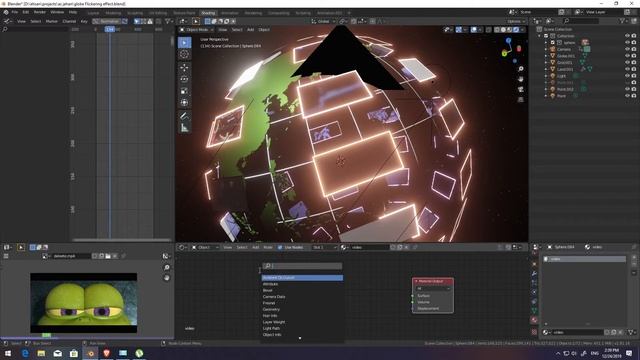Select solid viewport shading mode icon
640x360 pixels.
(503, 30)
